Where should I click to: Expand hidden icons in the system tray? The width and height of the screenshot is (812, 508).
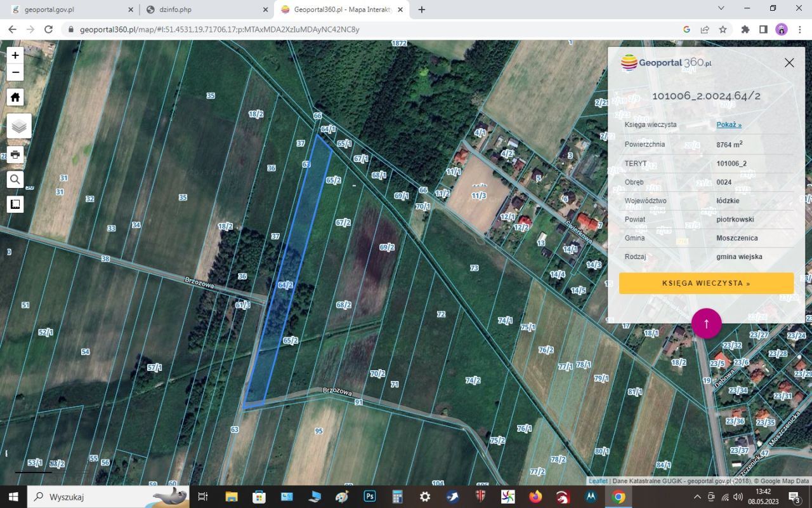click(697, 497)
